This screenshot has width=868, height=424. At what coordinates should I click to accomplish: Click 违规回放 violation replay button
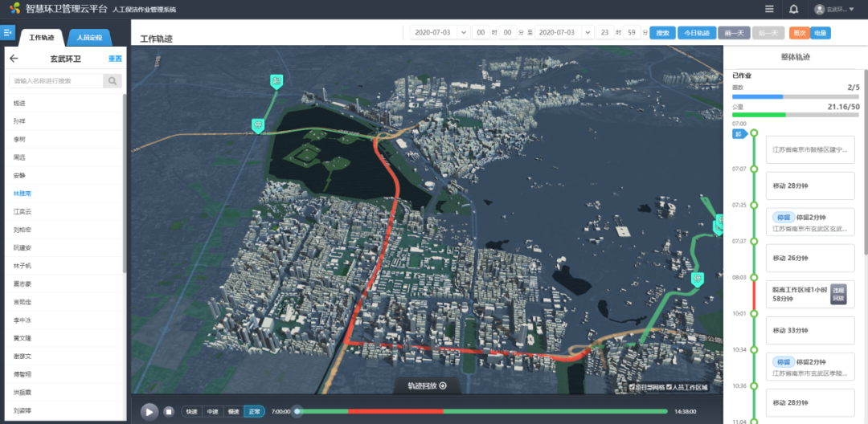tap(838, 293)
